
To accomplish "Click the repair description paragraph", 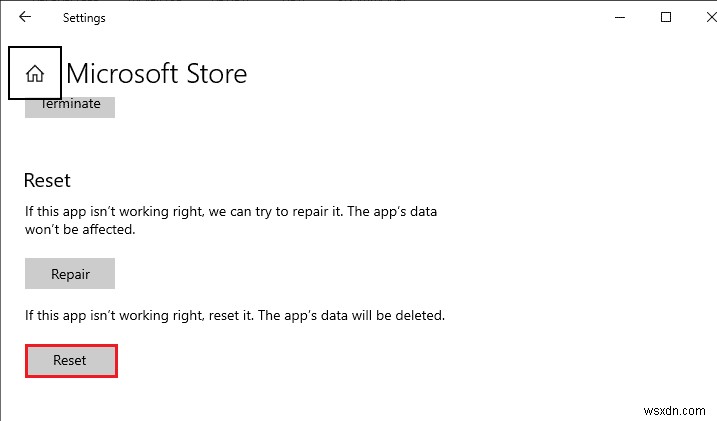I will [x=230, y=221].
